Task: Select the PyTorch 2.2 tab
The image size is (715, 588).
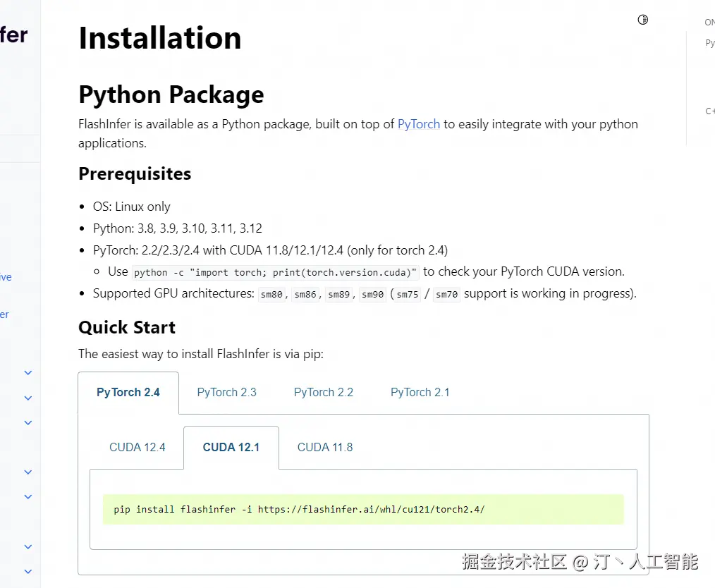Action: click(324, 393)
